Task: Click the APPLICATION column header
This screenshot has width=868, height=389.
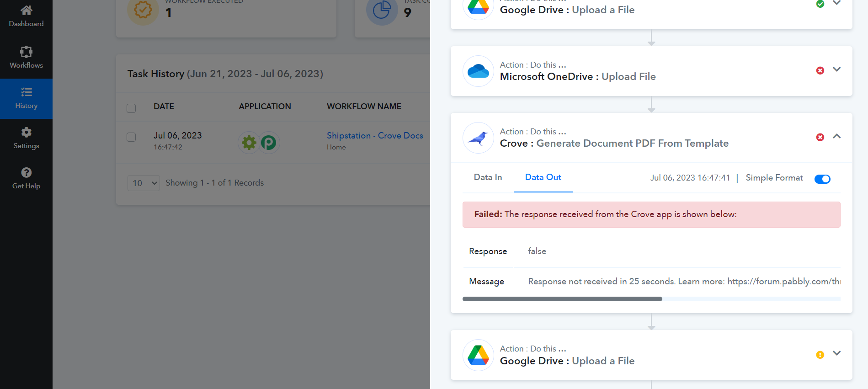Action: point(265,107)
